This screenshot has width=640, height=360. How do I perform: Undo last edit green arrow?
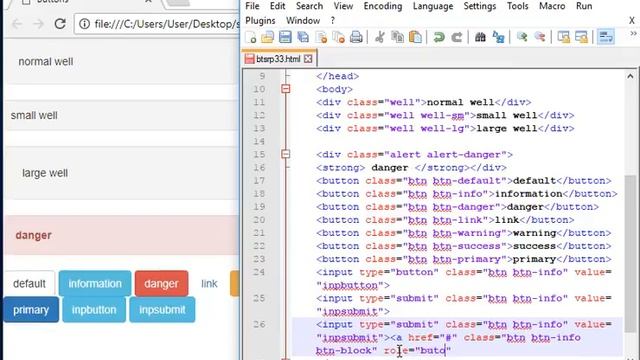[439, 38]
